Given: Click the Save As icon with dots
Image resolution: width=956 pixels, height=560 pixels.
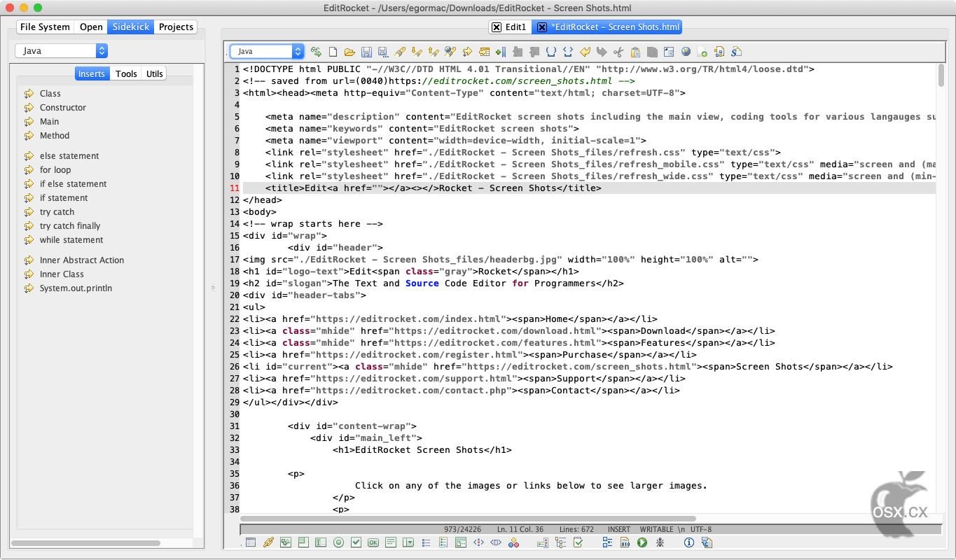Looking at the screenshot, I should pyautogui.click(x=383, y=52).
